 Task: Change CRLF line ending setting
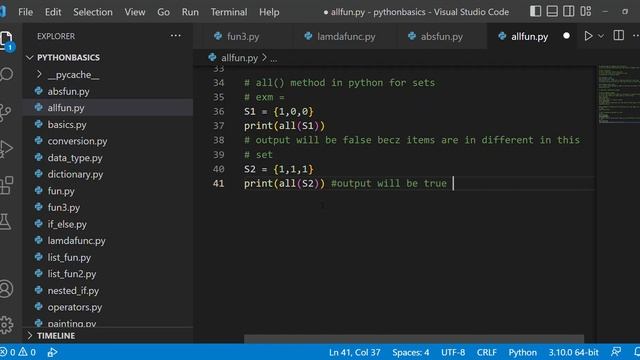(x=486, y=352)
